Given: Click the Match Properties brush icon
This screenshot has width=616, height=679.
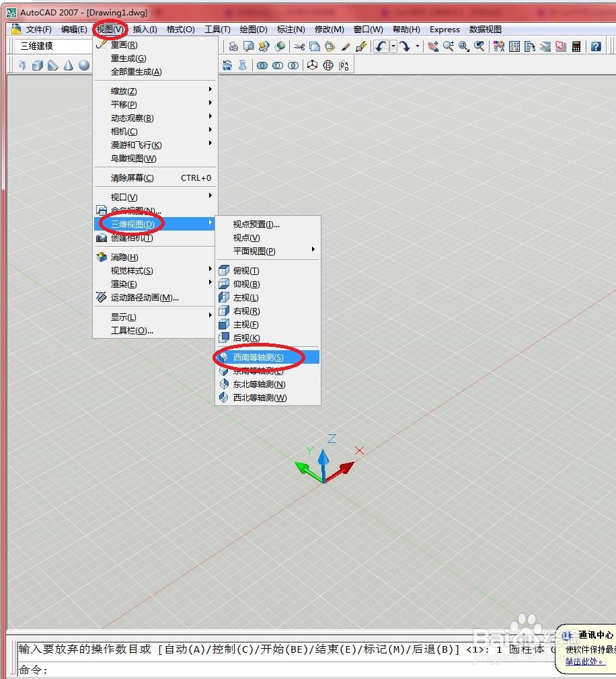Looking at the screenshot, I should click(x=346, y=46).
